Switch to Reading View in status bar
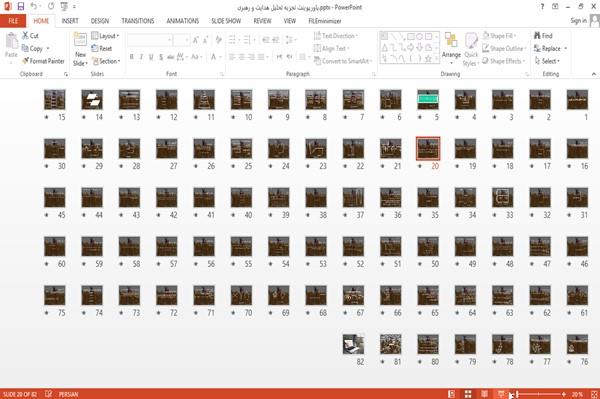 (484, 394)
